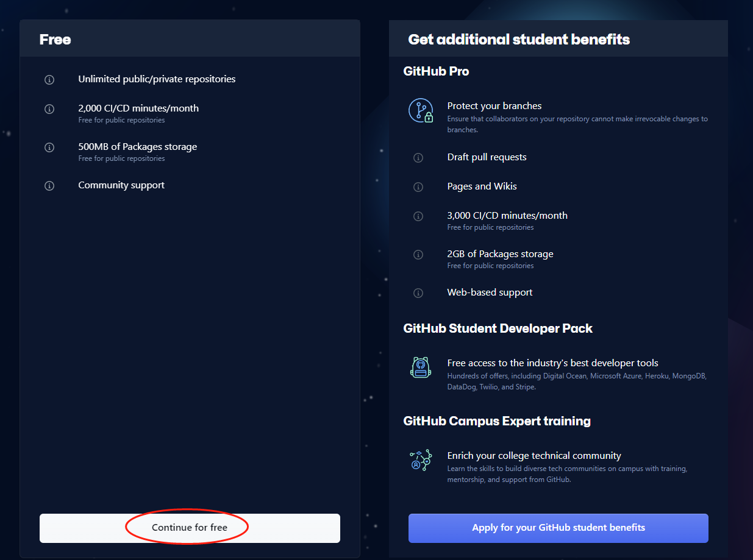Click Enrich your college technical community text

pos(534,455)
